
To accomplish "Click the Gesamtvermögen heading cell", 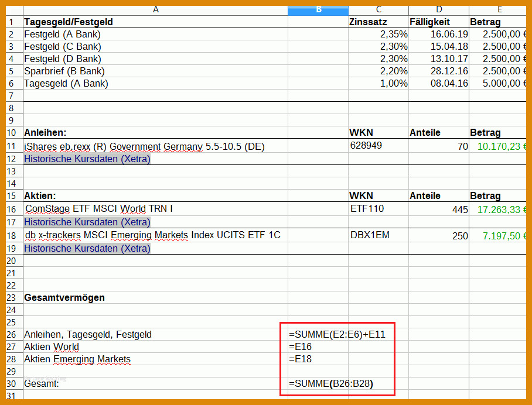I will click(155, 297).
